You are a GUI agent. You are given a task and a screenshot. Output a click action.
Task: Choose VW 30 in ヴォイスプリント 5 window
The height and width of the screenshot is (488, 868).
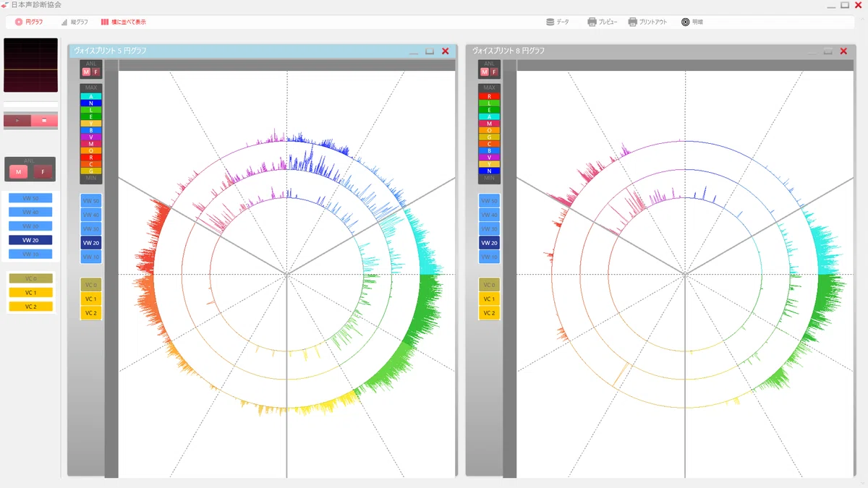pyautogui.click(x=91, y=229)
